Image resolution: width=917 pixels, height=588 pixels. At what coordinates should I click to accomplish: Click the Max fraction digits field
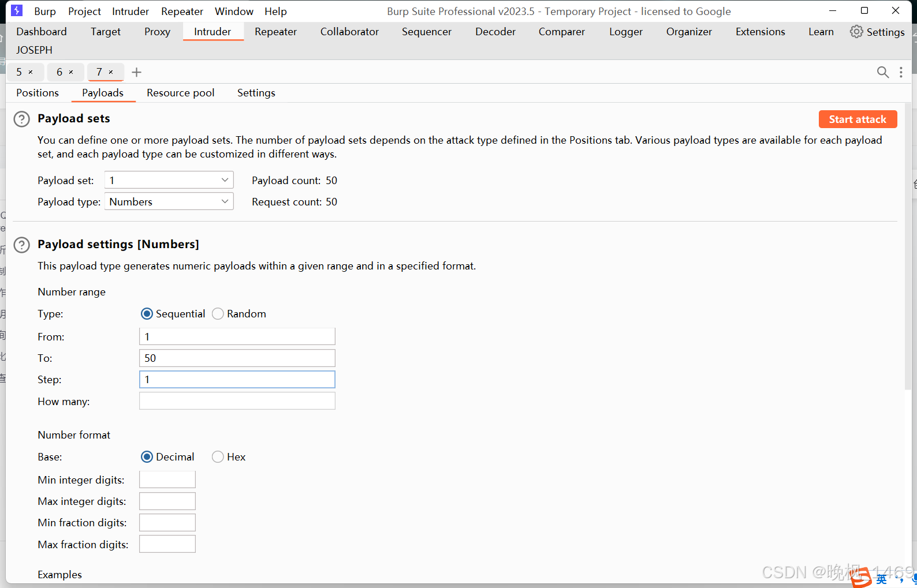[167, 544]
